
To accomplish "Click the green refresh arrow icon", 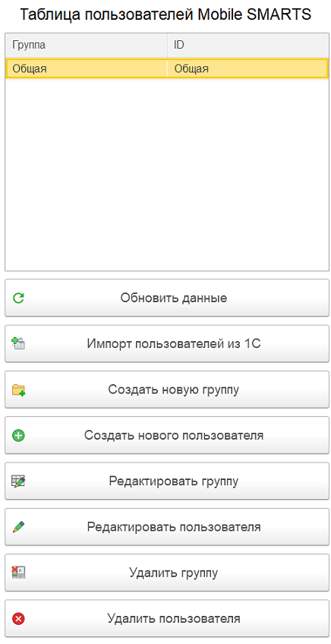I will [18, 298].
